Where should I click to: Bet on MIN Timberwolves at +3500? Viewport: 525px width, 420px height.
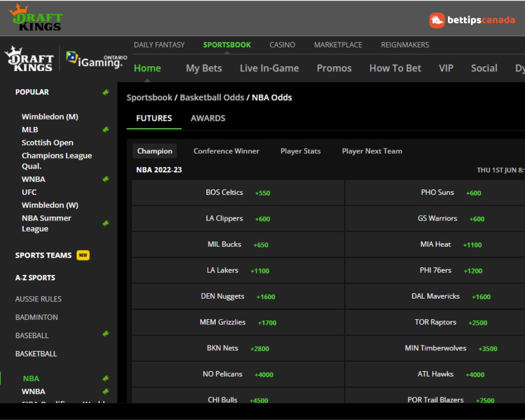coord(435,348)
